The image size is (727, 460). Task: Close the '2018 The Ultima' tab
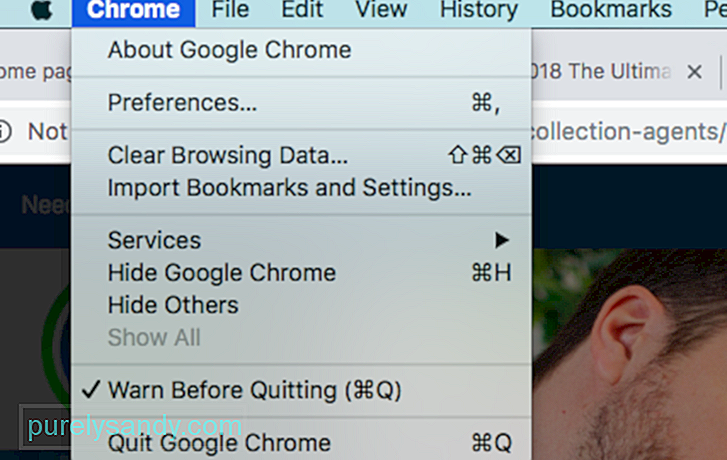tap(694, 72)
